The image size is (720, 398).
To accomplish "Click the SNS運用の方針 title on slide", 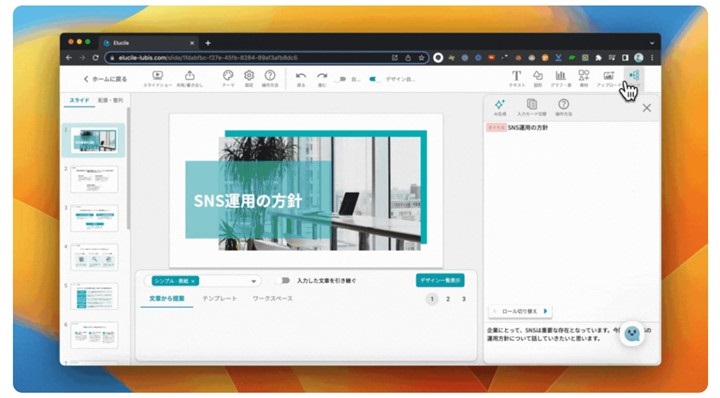I will coord(248,201).
